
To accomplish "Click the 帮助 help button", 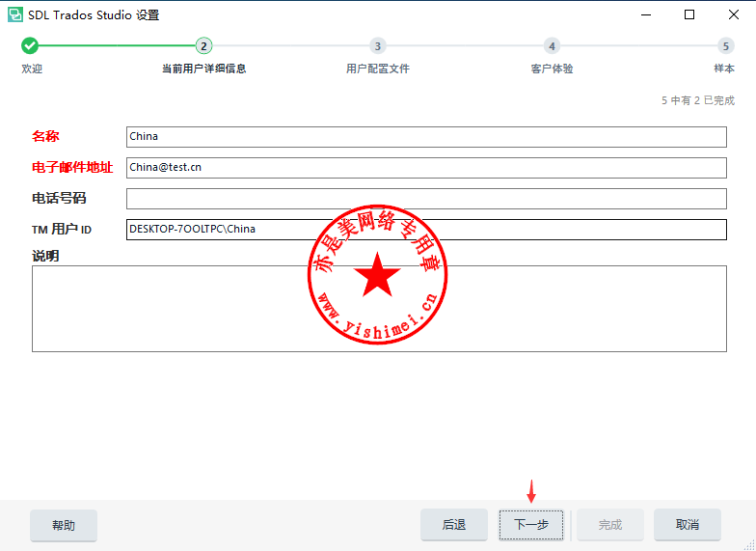I will pos(64,525).
